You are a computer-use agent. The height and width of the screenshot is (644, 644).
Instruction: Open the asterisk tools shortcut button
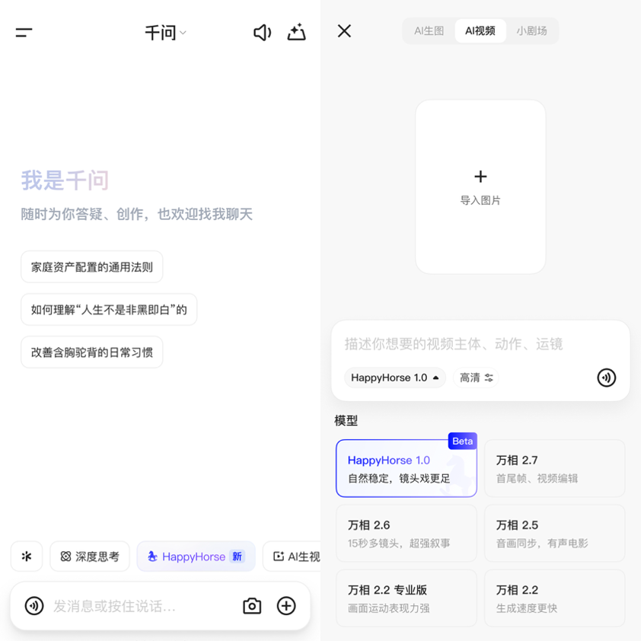27,556
